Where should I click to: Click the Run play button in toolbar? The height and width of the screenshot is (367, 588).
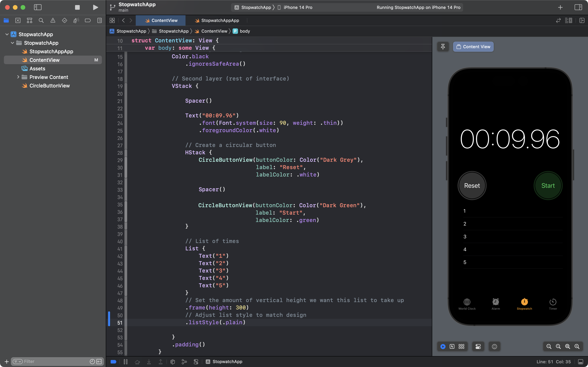pos(95,7)
